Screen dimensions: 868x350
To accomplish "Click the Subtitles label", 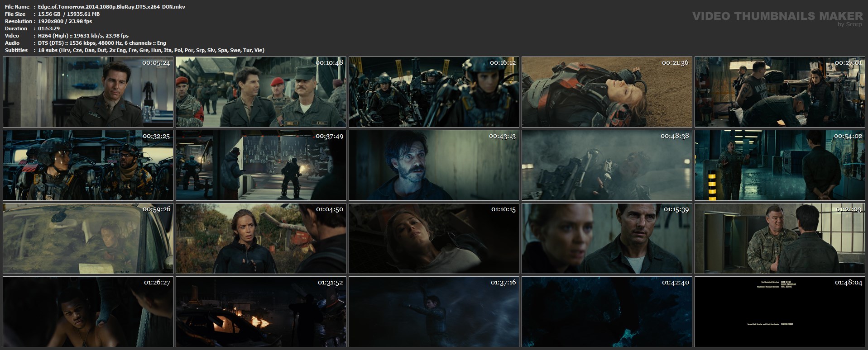I will coord(16,50).
